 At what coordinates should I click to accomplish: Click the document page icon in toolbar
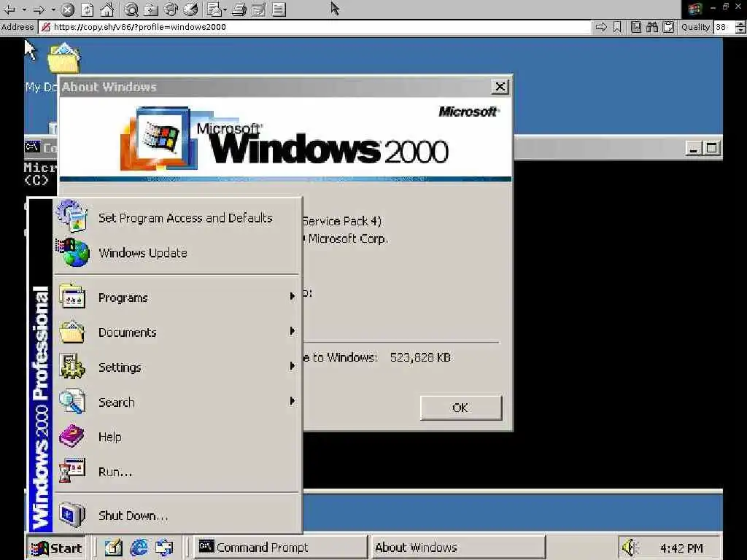click(279, 9)
